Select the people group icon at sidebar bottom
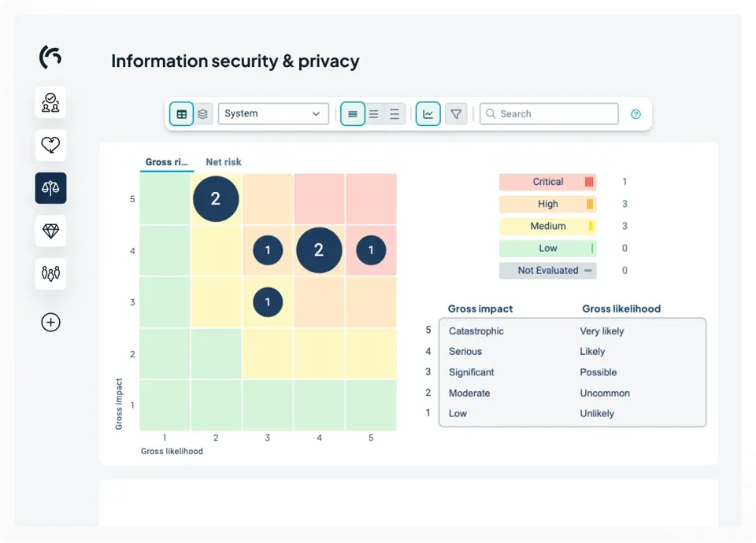 (x=50, y=274)
